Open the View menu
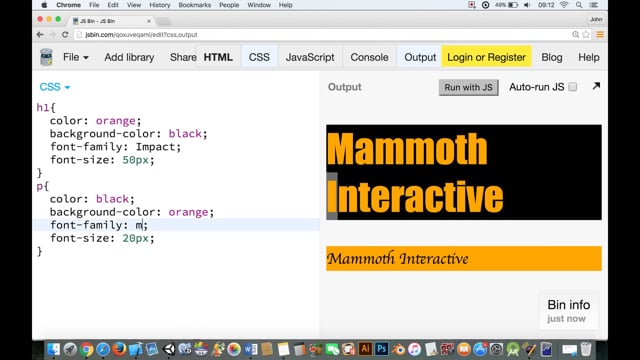 click(x=134, y=5)
